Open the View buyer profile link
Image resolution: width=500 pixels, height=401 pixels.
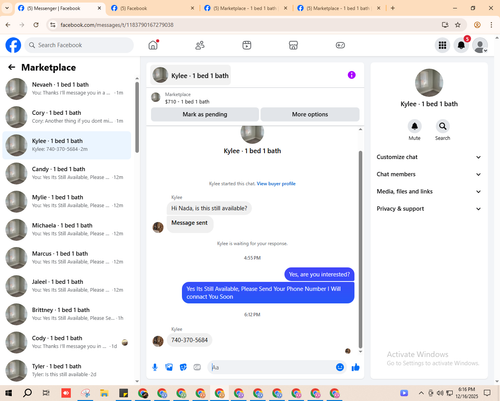pos(276,184)
